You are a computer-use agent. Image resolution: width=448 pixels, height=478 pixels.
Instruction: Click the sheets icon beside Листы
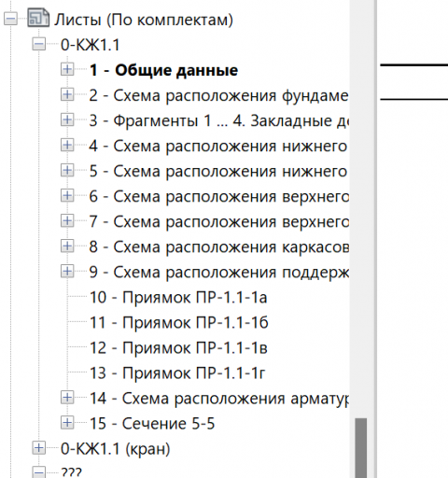(x=38, y=18)
